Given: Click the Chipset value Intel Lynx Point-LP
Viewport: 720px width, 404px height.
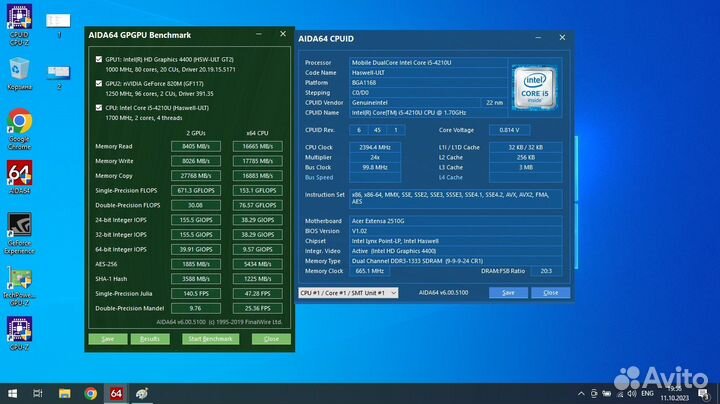Looking at the screenshot, I should coord(455,241).
